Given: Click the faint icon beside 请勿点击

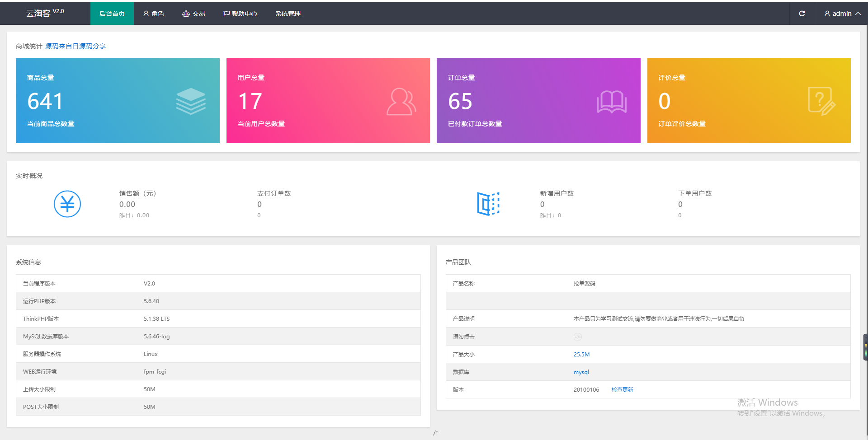Looking at the screenshot, I should (x=578, y=337).
